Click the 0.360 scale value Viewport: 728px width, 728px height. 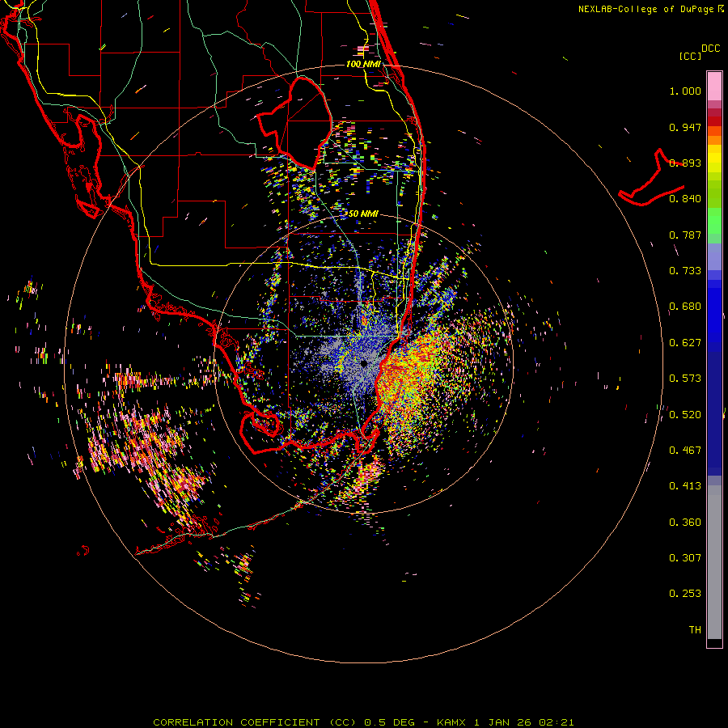click(685, 523)
